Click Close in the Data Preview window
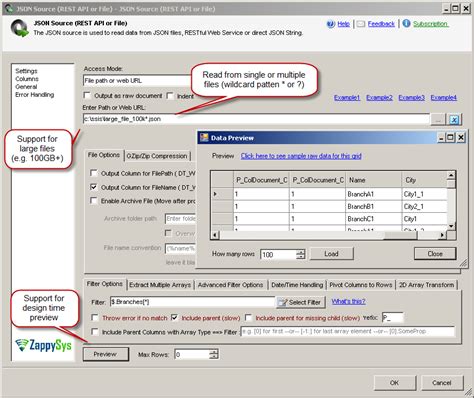Viewport: 474px width, 398px height. 435,254
